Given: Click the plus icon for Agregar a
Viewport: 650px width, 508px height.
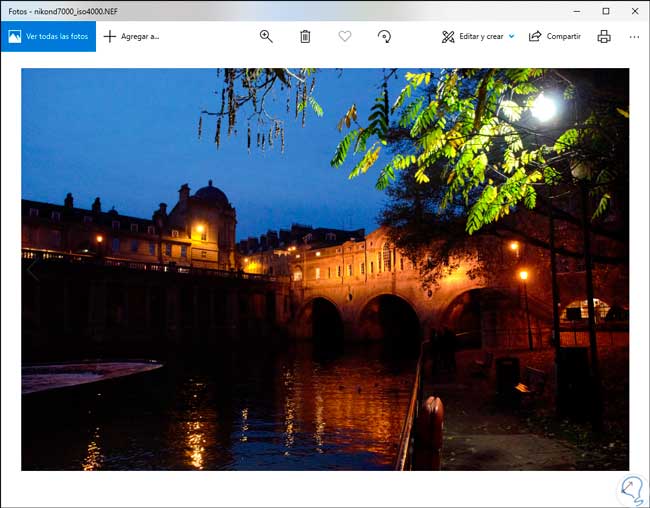Looking at the screenshot, I should pos(110,36).
